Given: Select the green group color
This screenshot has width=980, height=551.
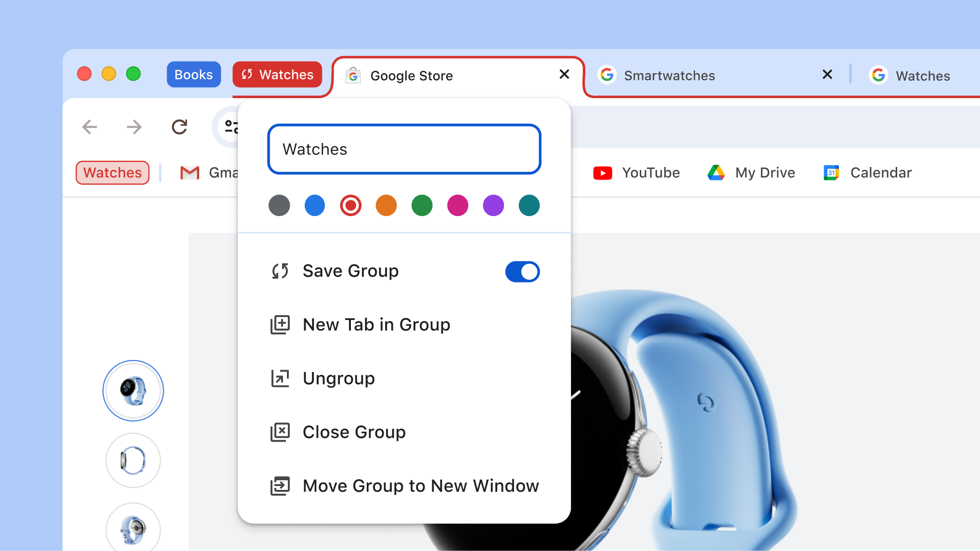Looking at the screenshot, I should click(422, 205).
